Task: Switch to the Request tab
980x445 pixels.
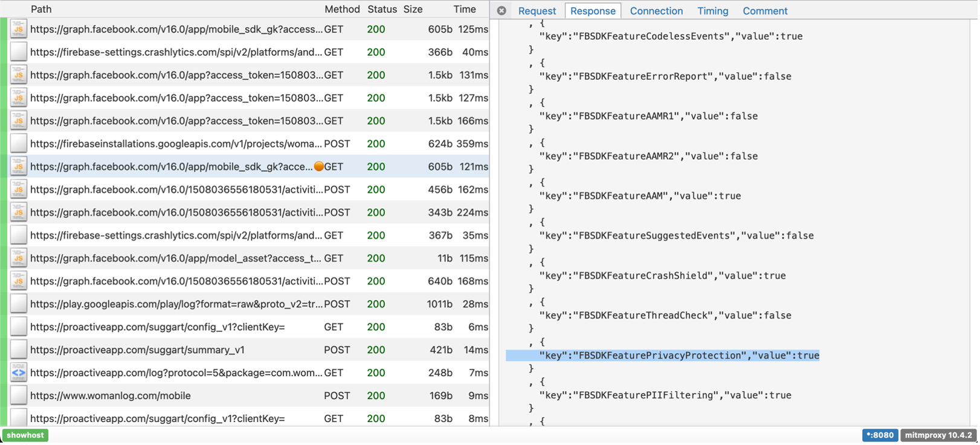Action: (x=537, y=11)
